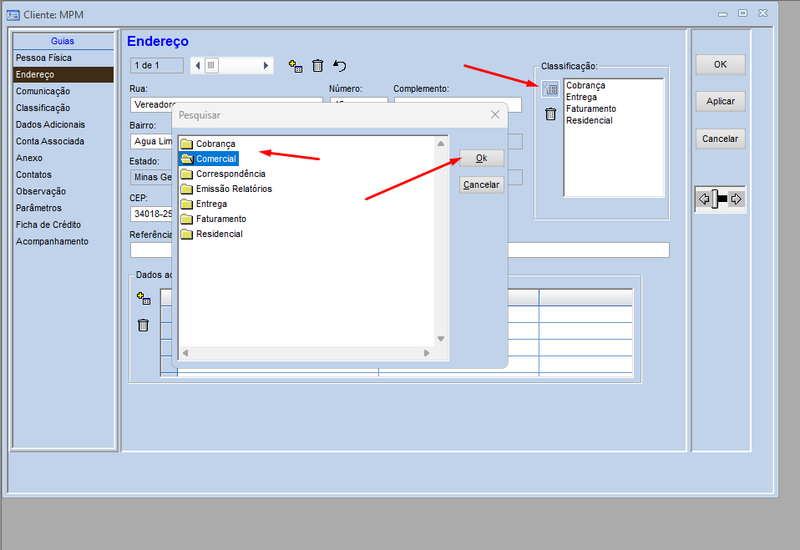
Task: Open the Comunicação guide
Action: [x=63, y=91]
